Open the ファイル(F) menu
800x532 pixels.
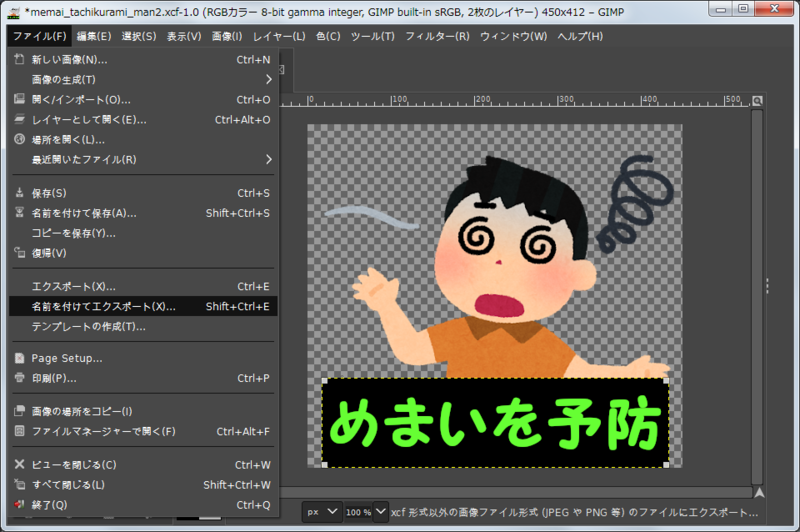pyautogui.click(x=39, y=36)
